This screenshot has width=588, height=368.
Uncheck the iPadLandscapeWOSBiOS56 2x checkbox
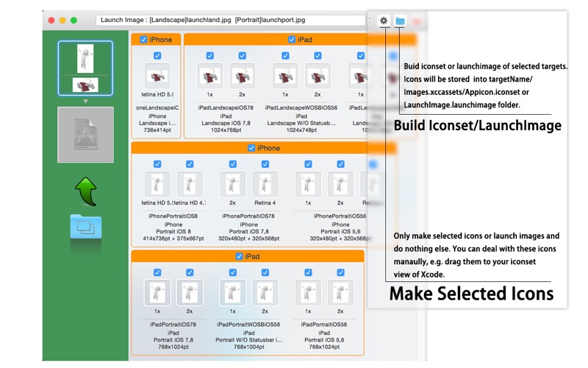click(x=318, y=56)
